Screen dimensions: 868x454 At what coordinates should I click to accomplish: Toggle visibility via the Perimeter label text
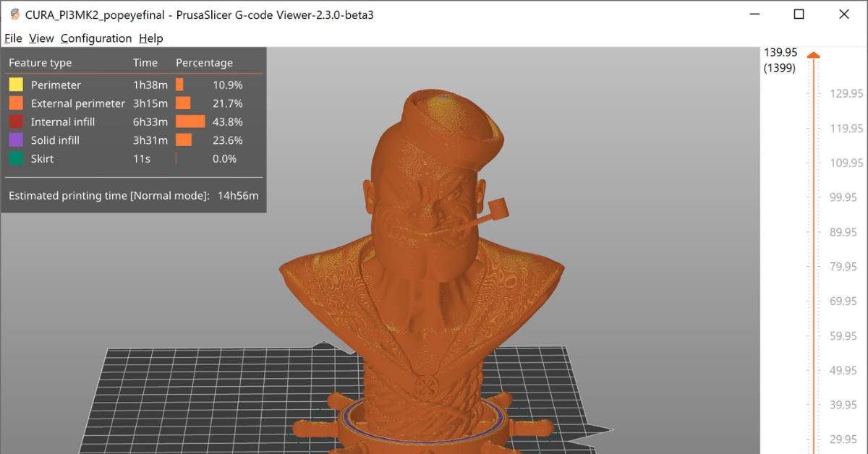tap(56, 85)
